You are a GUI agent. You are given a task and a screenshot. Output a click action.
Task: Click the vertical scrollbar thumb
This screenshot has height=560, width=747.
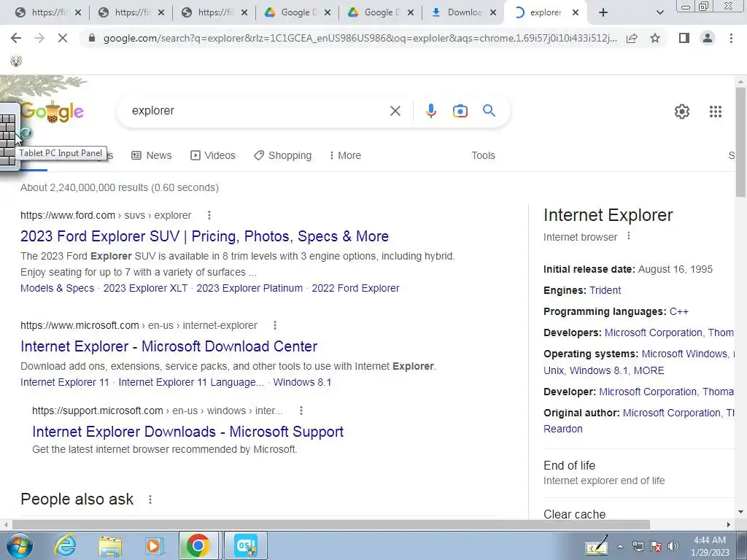point(740,142)
